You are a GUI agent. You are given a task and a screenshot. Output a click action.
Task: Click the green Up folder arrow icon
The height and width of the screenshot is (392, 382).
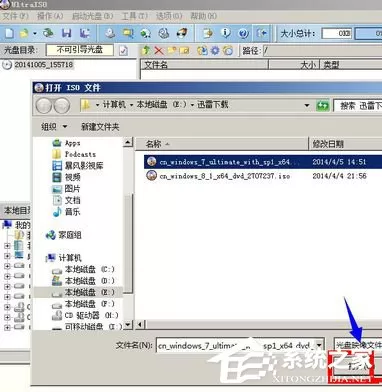click(146, 51)
